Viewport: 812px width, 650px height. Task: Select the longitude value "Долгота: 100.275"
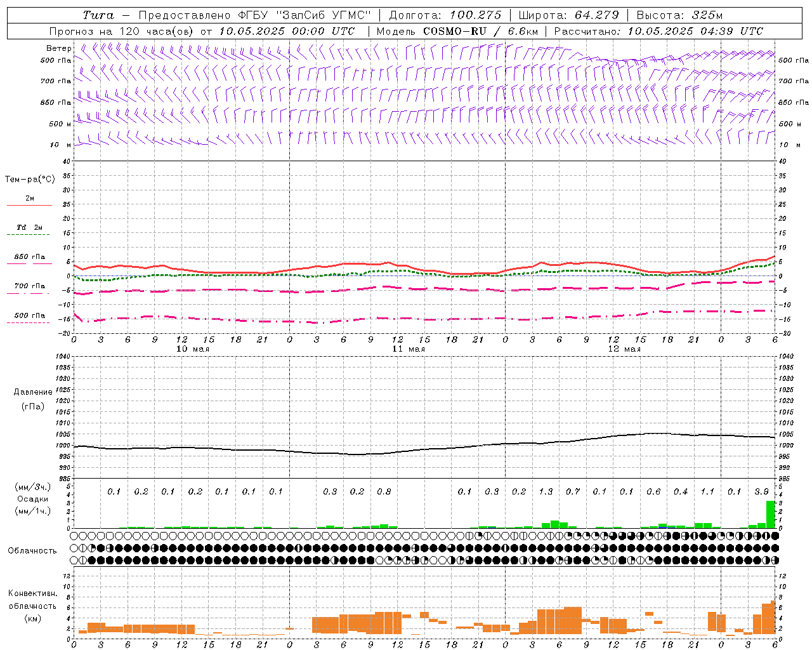(445, 15)
